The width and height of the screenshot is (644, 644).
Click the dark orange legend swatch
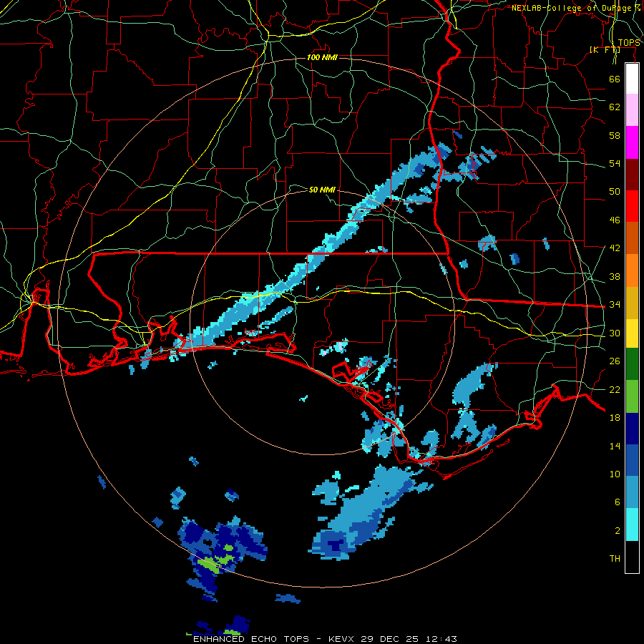(632, 238)
